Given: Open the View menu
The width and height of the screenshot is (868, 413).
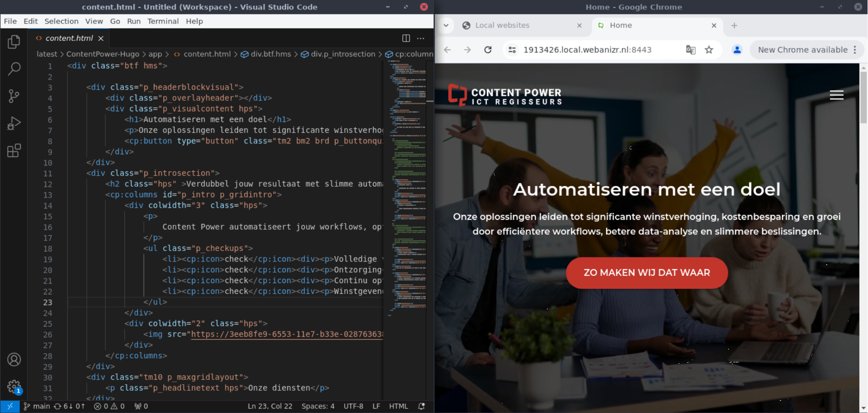Looking at the screenshot, I should click(94, 21).
